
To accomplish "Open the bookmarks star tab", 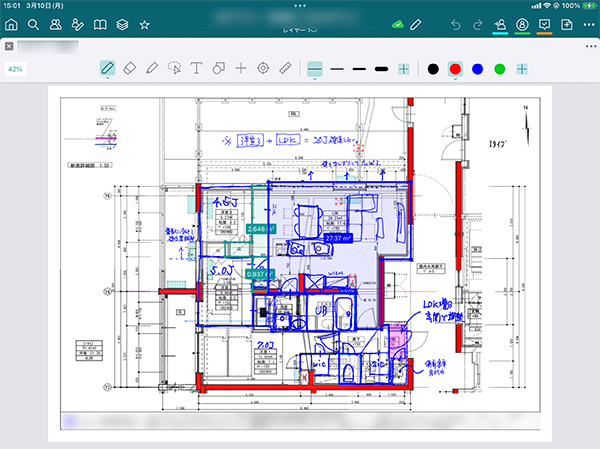I will click(x=145, y=24).
